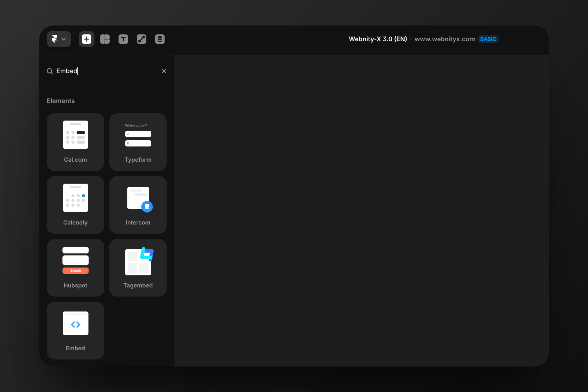Click the BASIC plan badge
Viewport: 588px width, 392px height.
point(488,39)
